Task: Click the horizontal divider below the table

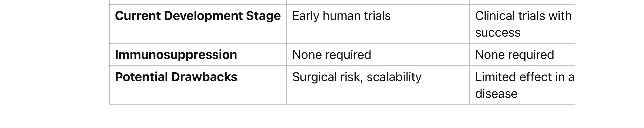Action: coord(332,123)
